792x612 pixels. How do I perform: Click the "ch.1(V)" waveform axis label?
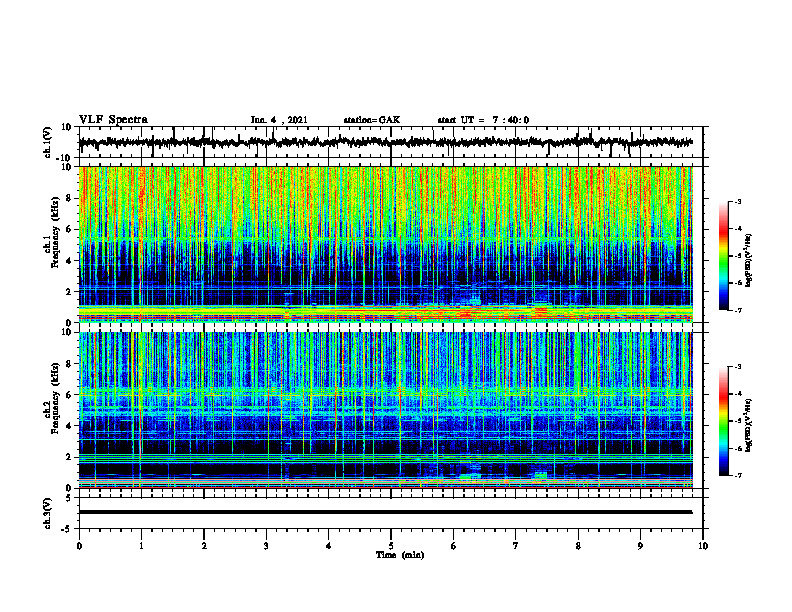[48, 142]
